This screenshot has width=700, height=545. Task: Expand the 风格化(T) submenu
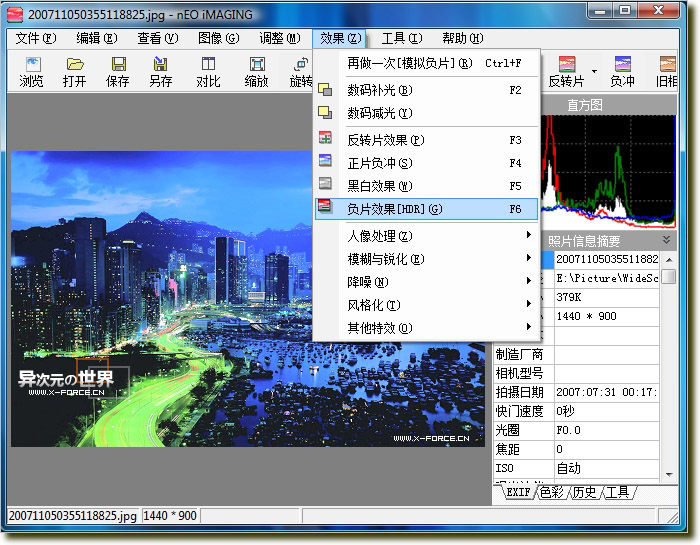(x=427, y=305)
